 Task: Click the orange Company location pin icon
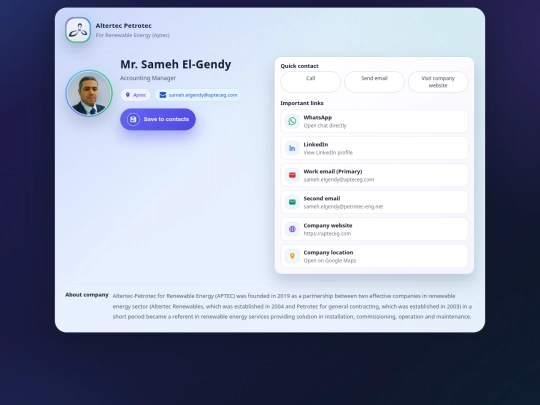(x=292, y=256)
